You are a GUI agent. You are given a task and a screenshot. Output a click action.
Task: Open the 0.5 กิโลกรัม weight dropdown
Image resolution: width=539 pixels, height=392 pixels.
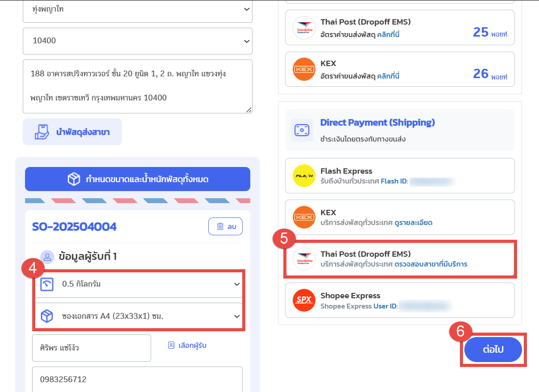tap(139, 284)
